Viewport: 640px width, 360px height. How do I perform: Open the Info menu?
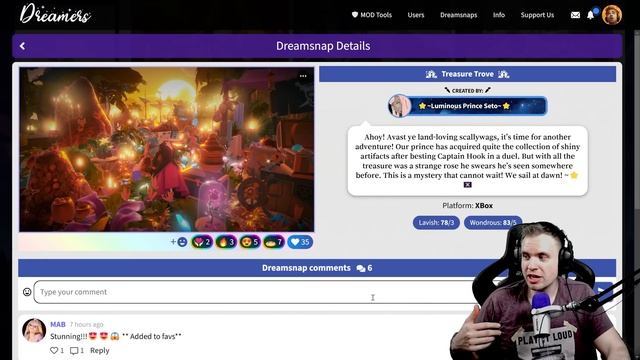499,15
